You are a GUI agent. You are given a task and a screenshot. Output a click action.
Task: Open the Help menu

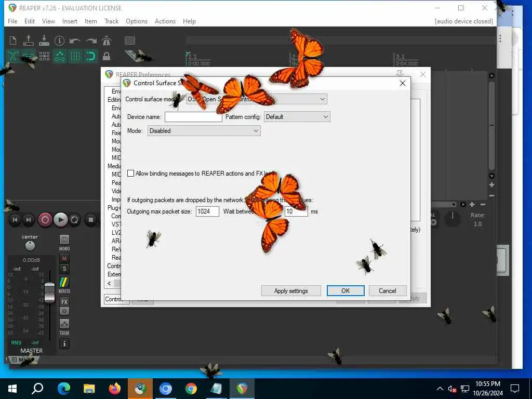pos(189,21)
